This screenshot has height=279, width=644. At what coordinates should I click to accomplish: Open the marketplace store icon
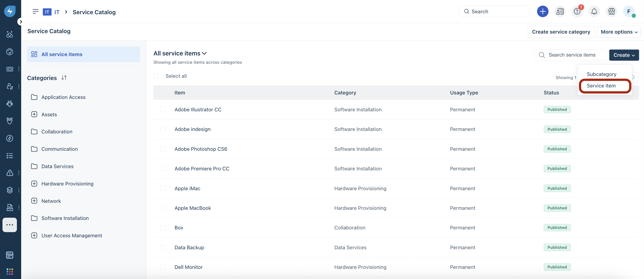(611, 11)
